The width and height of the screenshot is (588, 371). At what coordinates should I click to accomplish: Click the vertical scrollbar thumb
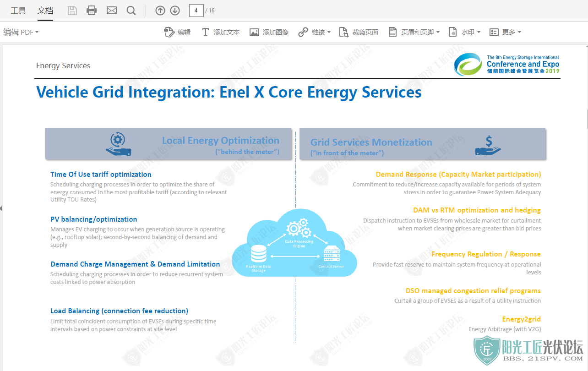pos(587,120)
